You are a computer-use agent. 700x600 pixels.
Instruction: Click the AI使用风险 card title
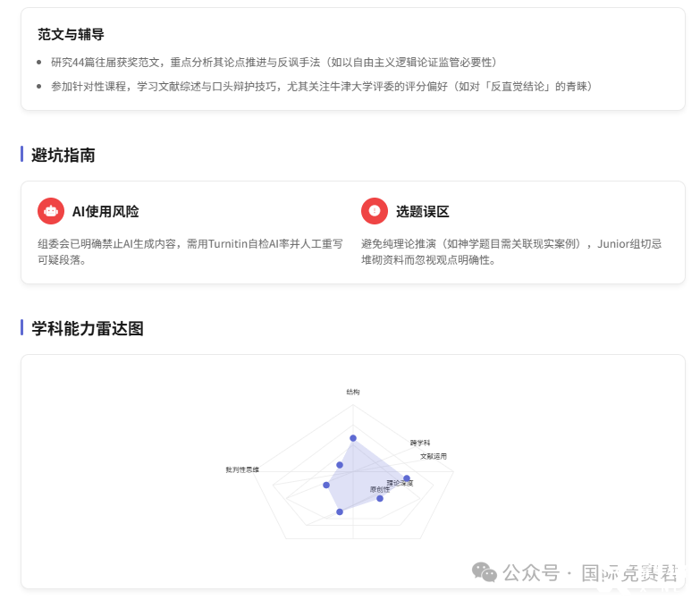105,212
